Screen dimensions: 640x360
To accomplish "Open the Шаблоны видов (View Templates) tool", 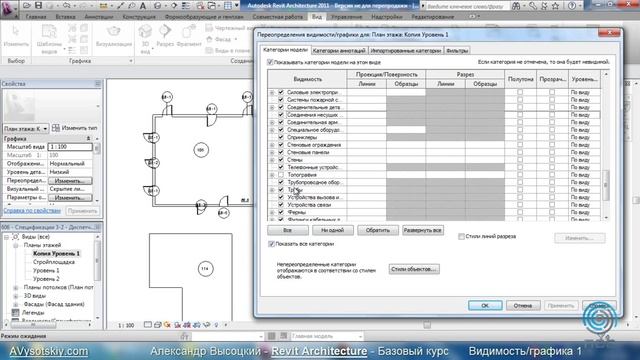I will [49, 39].
